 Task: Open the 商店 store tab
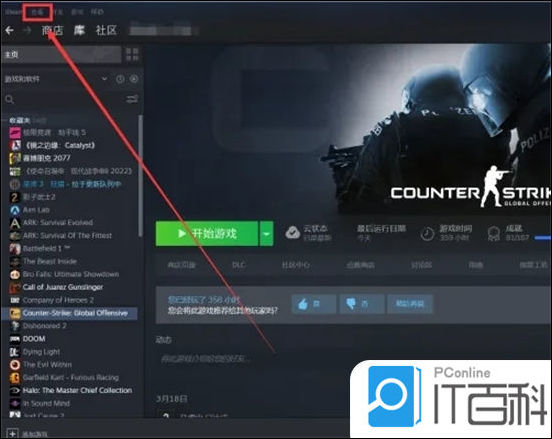[x=52, y=31]
